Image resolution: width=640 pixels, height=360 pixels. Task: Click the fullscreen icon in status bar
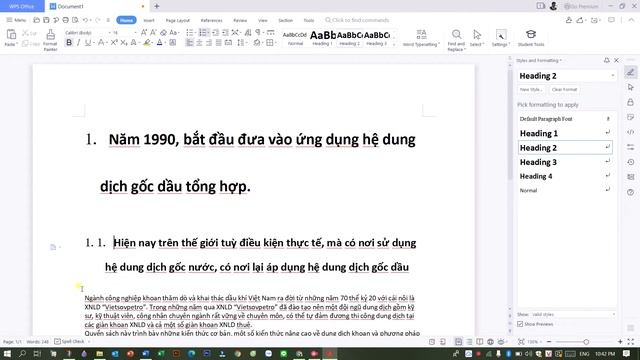(x=631, y=341)
